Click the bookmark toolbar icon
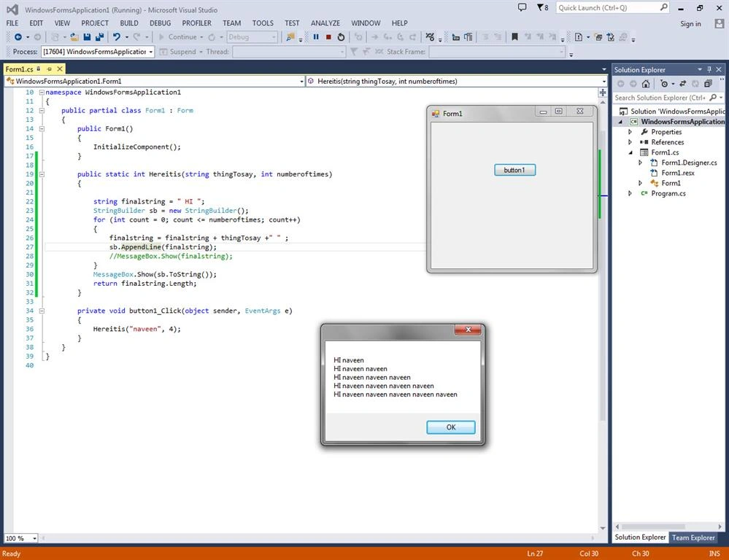The image size is (729, 560). pos(514,37)
